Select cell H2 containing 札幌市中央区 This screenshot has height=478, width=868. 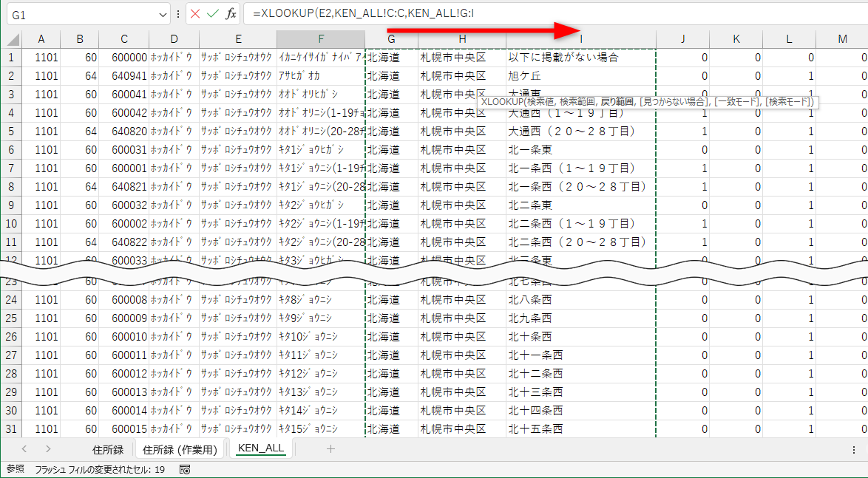click(x=460, y=75)
